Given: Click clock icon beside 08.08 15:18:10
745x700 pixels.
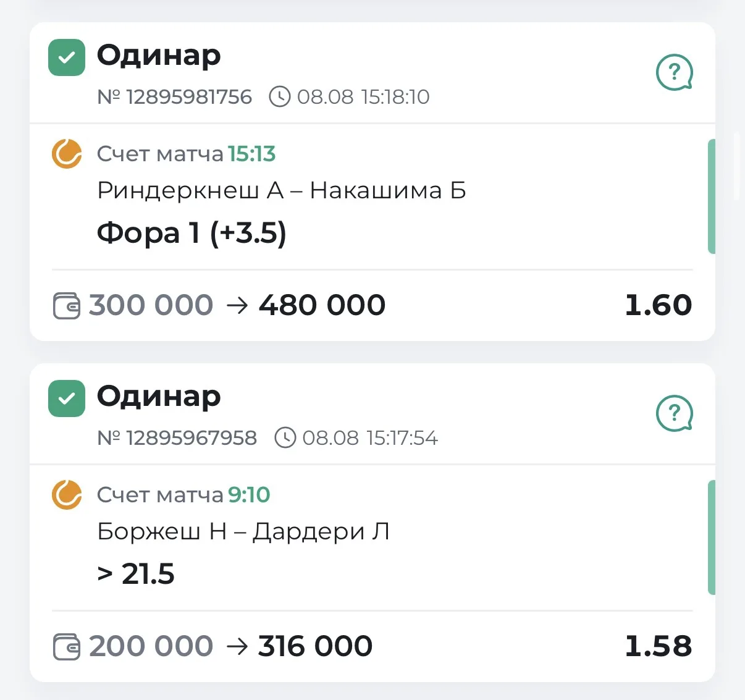Looking at the screenshot, I should pos(280,97).
